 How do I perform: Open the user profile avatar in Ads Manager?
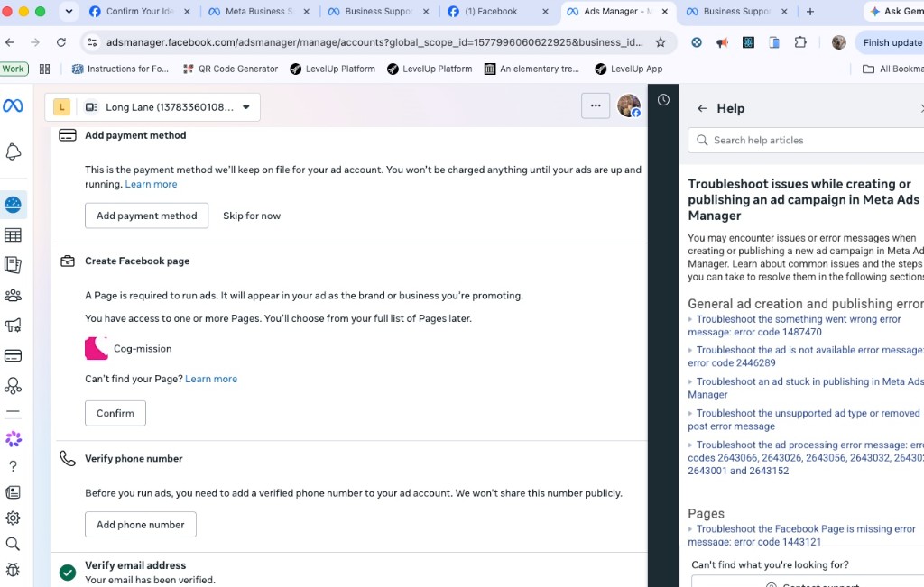[x=629, y=106]
